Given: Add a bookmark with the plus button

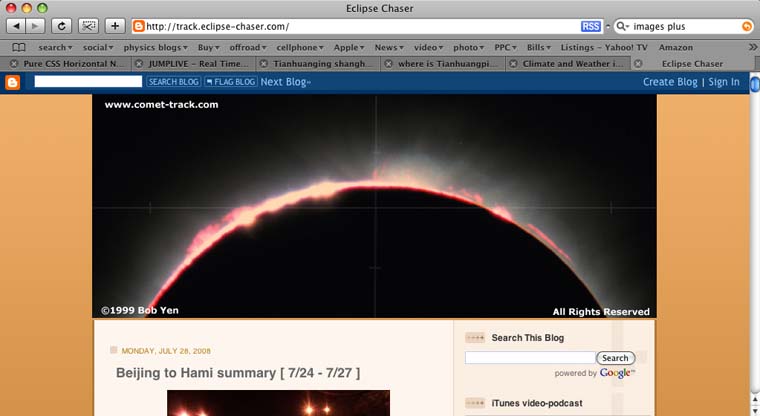Looking at the screenshot, I should pos(115,26).
